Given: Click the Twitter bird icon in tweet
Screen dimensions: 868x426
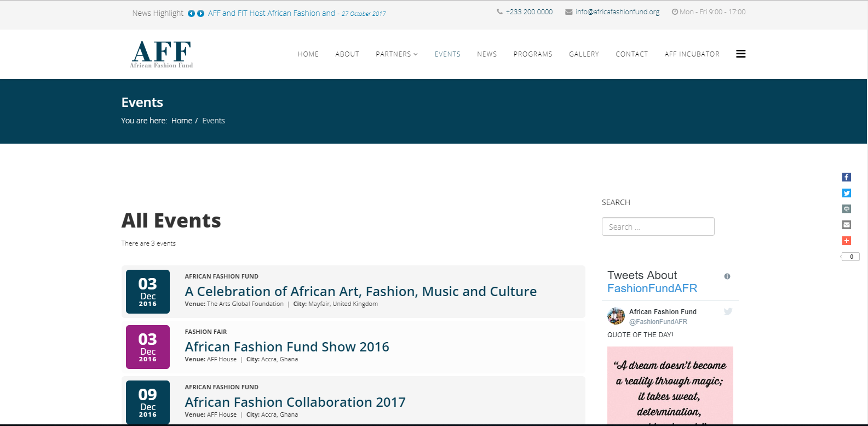Looking at the screenshot, I should point(728,311).
